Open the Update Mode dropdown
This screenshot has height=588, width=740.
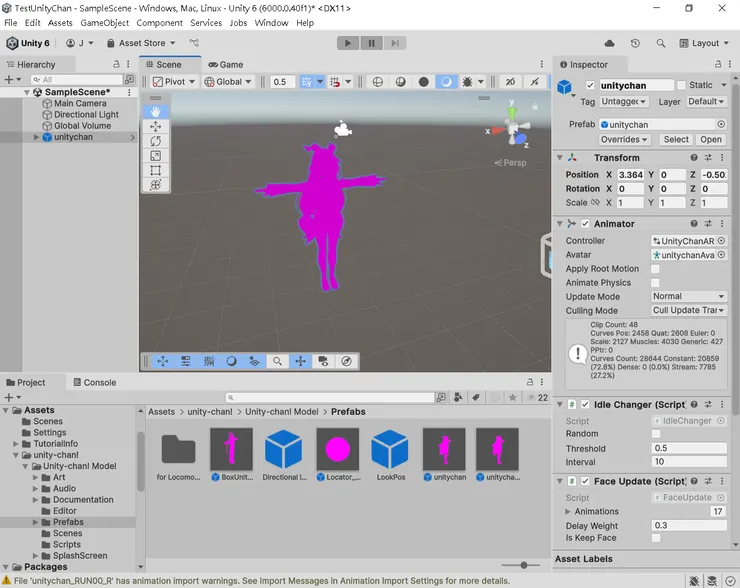(x=688, y=296)
